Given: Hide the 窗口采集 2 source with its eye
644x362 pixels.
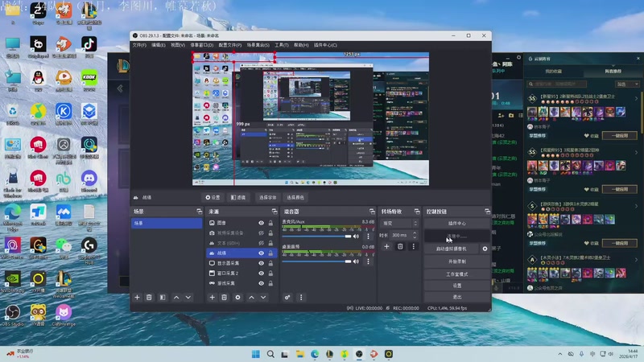Looking at the screenshot, I should (261, 273).
